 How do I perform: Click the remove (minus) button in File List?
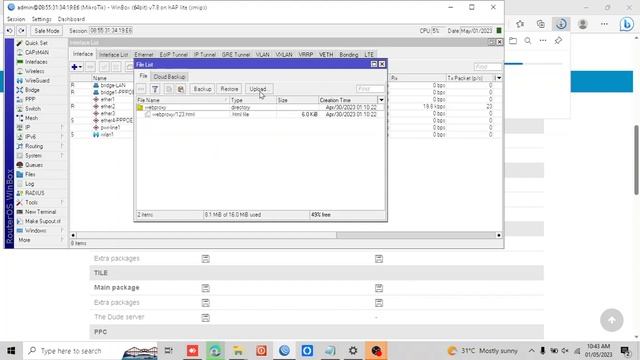[x=141, y=89]
